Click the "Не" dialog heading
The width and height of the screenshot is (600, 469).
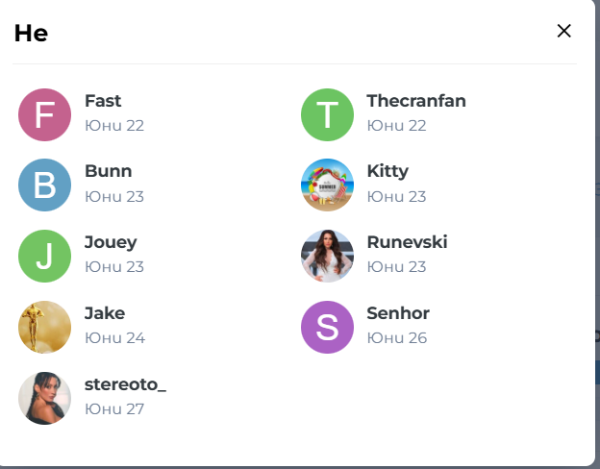pos(31,33)
